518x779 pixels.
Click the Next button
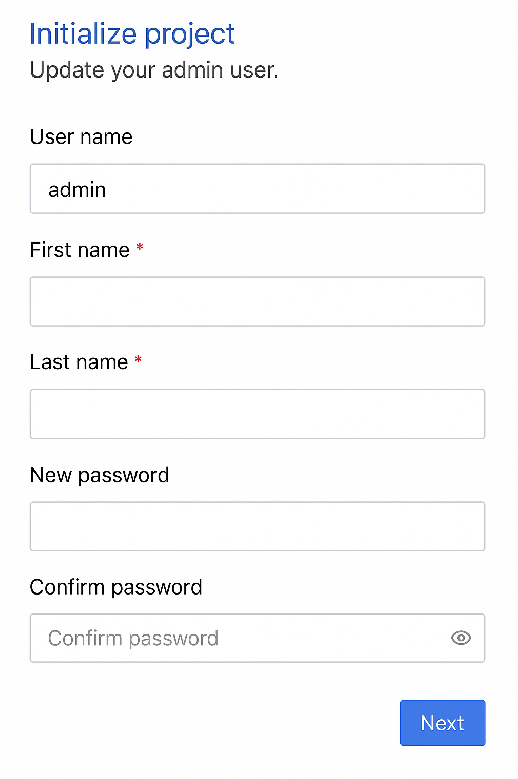pos(443,723)
